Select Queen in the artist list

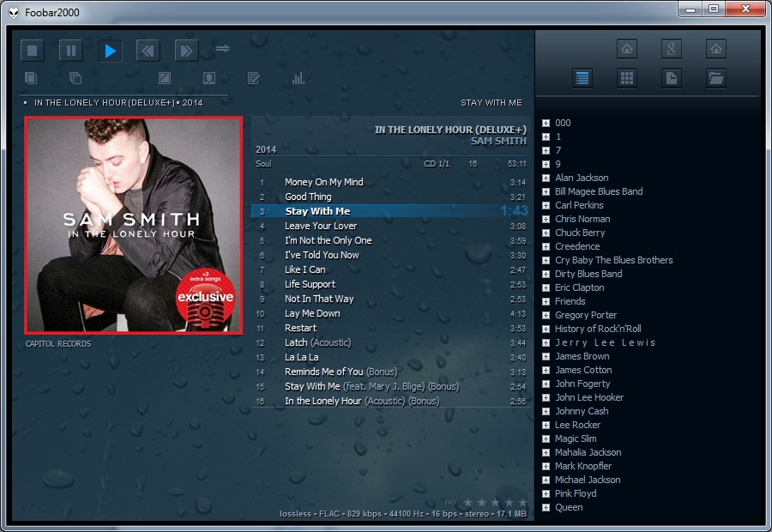pos(569,507)
